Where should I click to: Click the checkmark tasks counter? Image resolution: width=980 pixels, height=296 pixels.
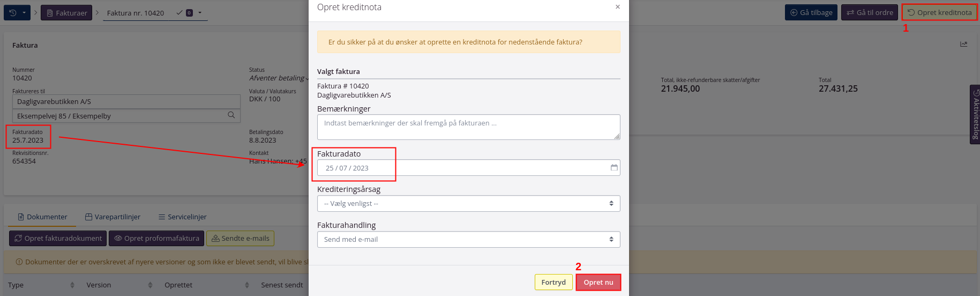click(x=184, y=13)
